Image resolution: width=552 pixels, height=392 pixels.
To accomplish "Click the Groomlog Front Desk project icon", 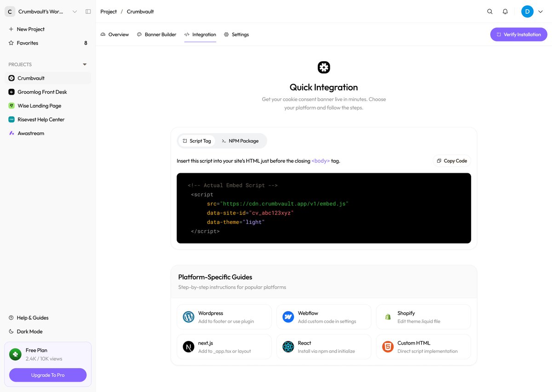I will [x=11, y=92].
